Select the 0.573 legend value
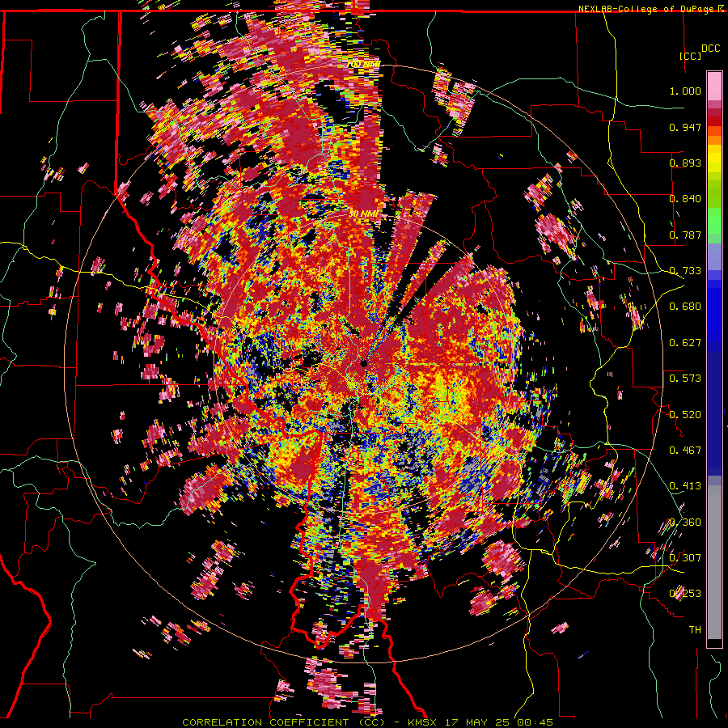This screenshot has width=728, height=728. pyautogui.click(x=685, y=379)
